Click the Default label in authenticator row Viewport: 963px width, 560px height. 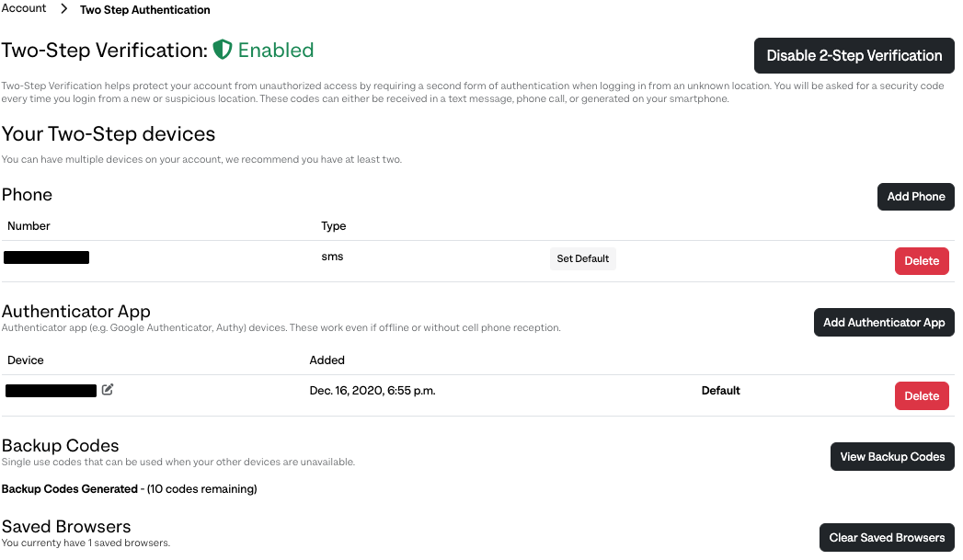720,391
